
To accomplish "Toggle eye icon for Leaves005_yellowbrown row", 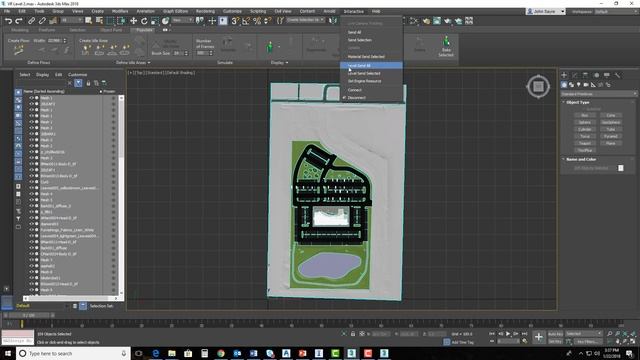I will click(31, 188).
